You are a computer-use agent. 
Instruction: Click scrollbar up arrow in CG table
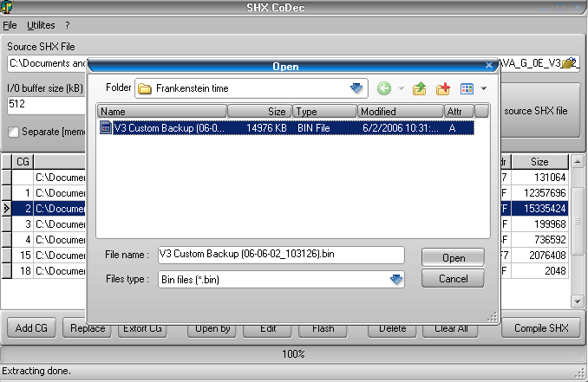point(577,162)
